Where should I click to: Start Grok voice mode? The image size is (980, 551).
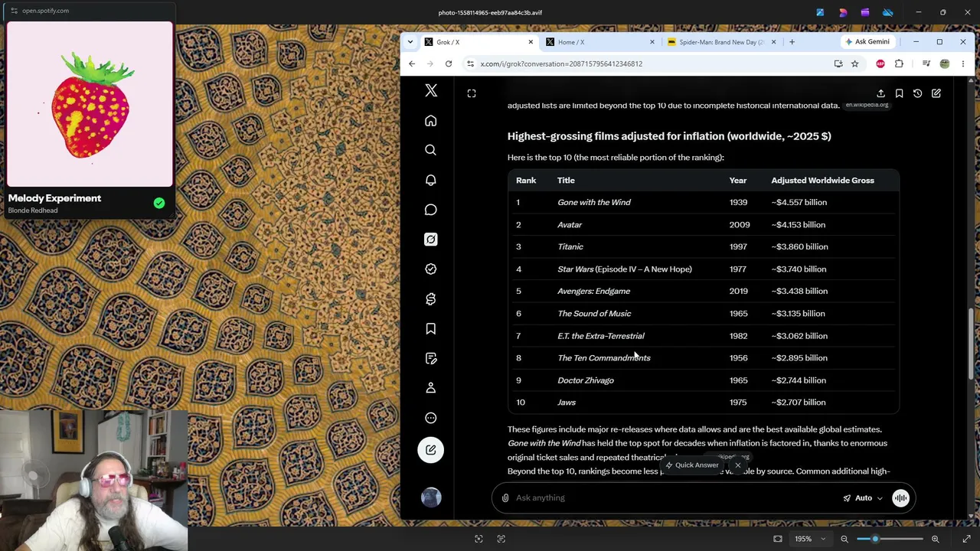900,498
